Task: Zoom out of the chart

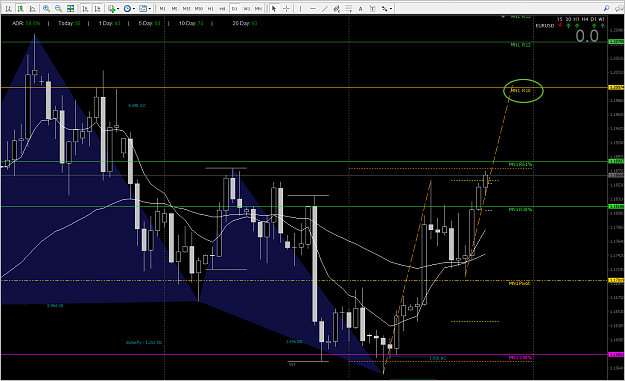Action: 58,8
